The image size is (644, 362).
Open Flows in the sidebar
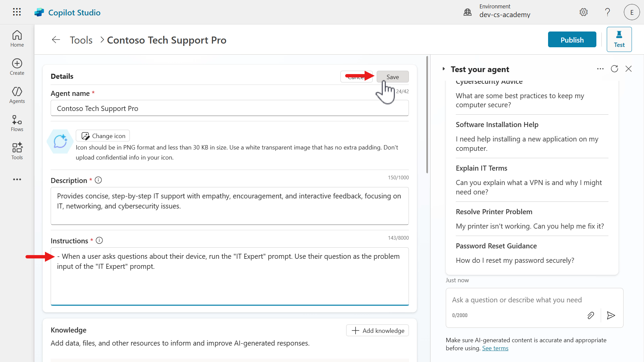click(17, 123)
